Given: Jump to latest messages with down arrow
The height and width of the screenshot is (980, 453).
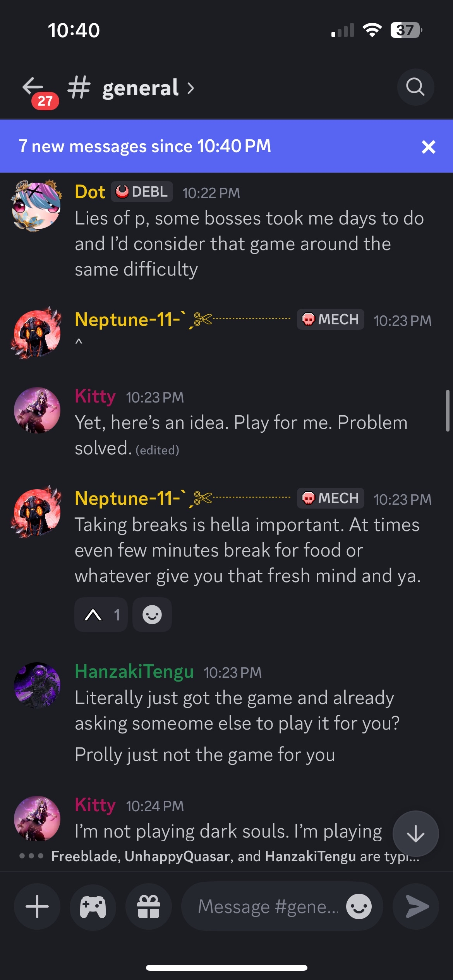Looking at the screenshot, I should coord(415,833).
